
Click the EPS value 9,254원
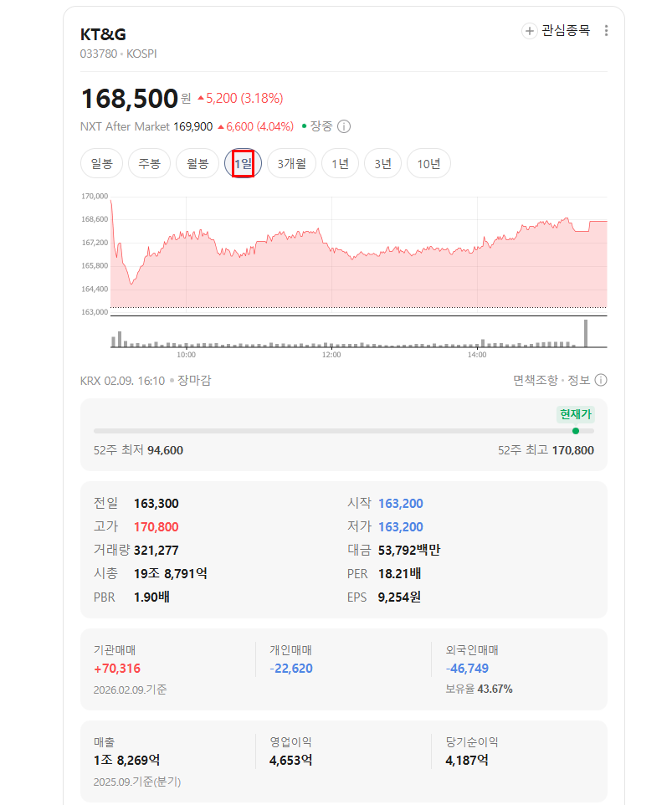point(399,597)
